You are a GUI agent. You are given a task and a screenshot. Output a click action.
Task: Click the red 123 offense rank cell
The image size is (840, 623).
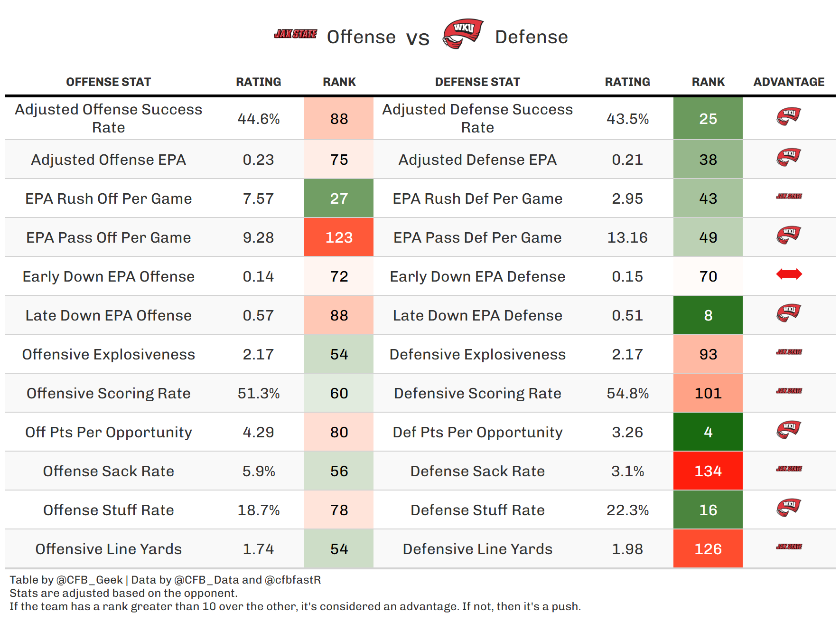click(339, 237)
